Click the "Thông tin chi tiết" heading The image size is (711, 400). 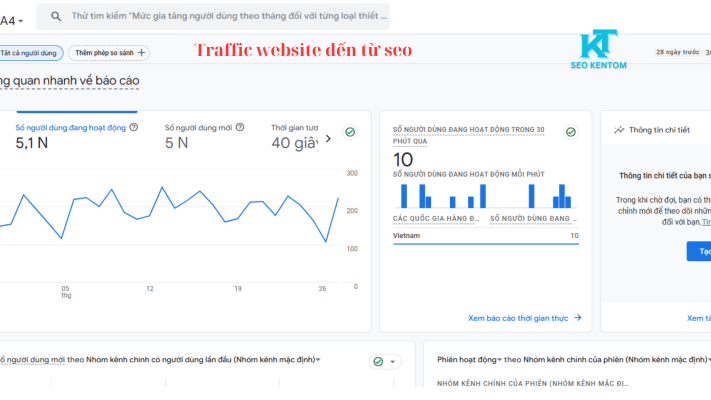point(659,130)
